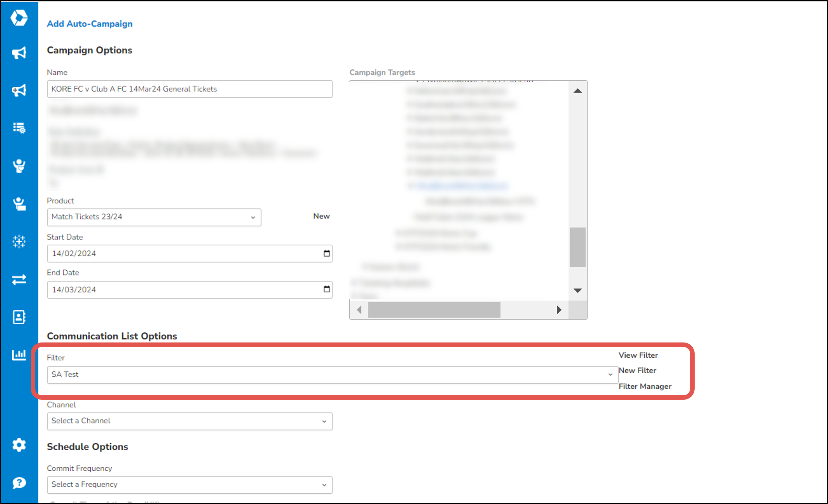Open the sparkle grid sidebar icon
Viewport: 828px width, 504px height.
(19, 241)
